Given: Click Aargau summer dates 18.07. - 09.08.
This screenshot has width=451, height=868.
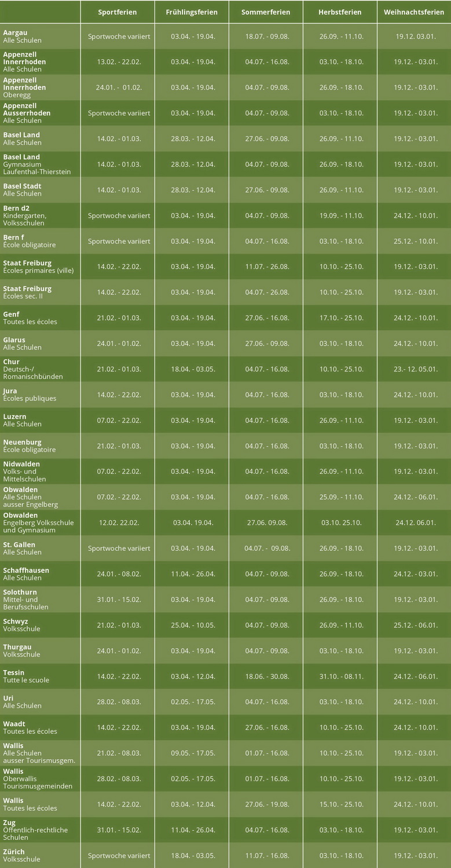Looking at the screenshot, I should [267, 36].
